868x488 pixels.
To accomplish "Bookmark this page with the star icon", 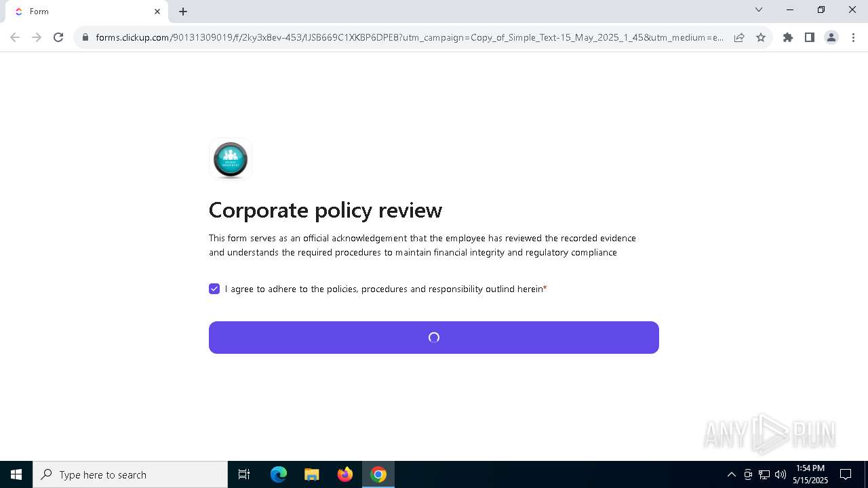I will coord(761,37).
